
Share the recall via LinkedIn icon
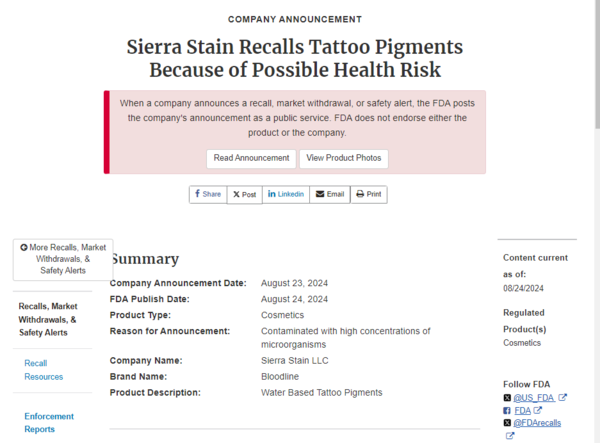[x=271, y=194]
